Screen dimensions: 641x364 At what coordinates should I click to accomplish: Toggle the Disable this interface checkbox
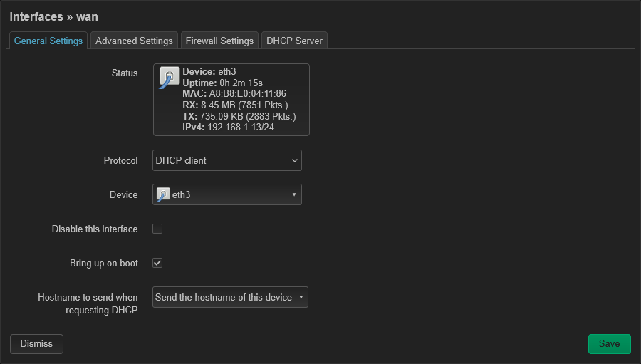point(157,229)
